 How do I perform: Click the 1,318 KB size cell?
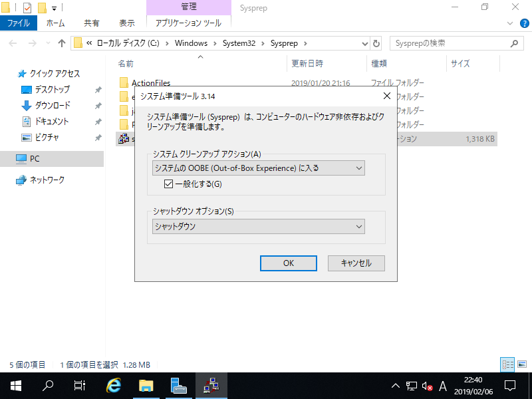479,139
